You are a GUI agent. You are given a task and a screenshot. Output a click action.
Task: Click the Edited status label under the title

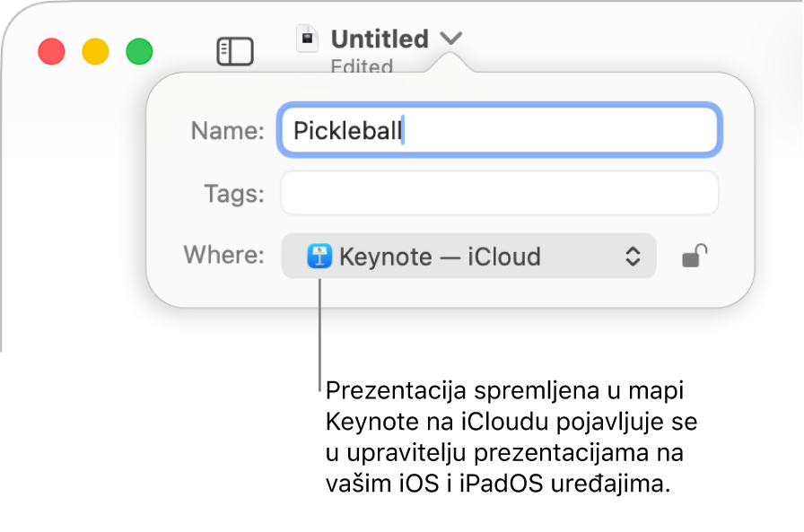362,66
